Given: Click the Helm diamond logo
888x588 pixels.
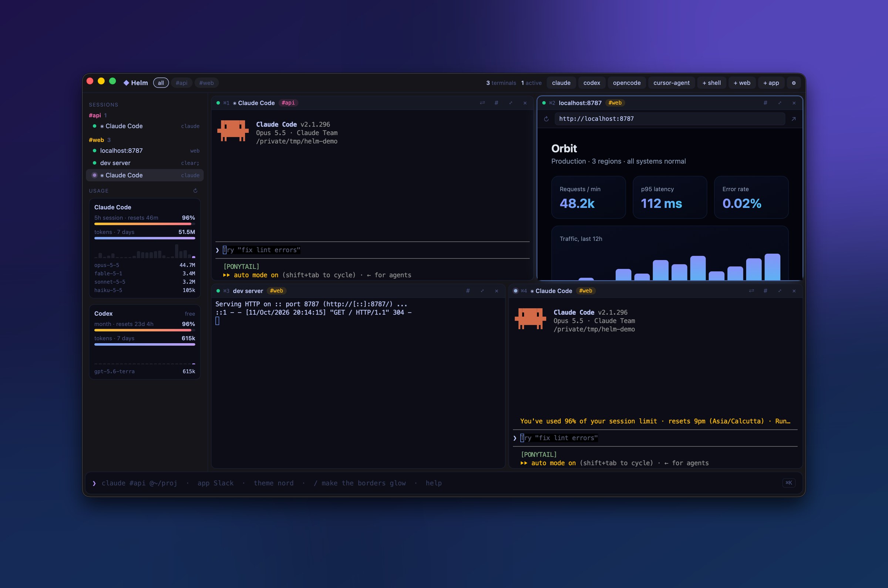Looking at the screenshot, I should pyautogui.click(x=126, y=83).
